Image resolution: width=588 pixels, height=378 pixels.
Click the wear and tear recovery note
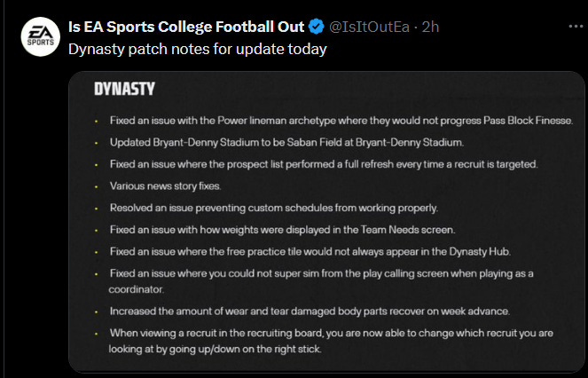[x=310, y=311]
